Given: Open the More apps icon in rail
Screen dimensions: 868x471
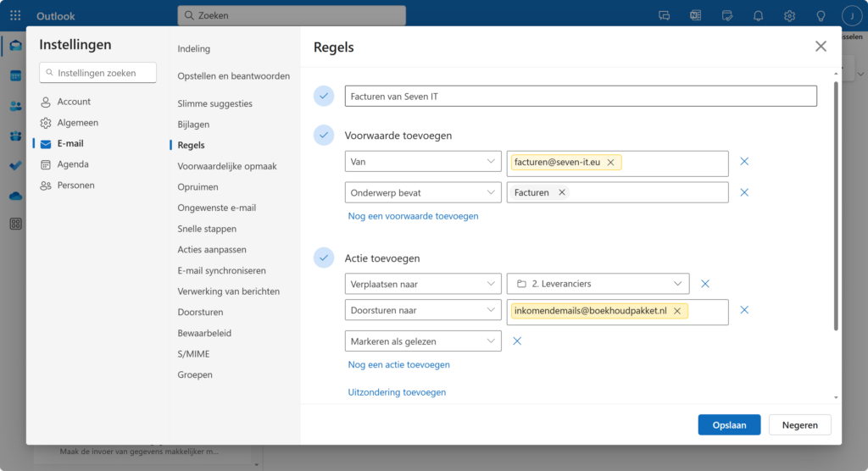Looking at the screenshot, I should (x=15, y=224).
